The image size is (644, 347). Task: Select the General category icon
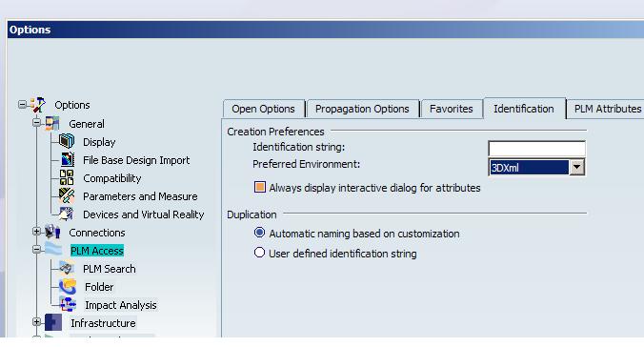point(52,123)
